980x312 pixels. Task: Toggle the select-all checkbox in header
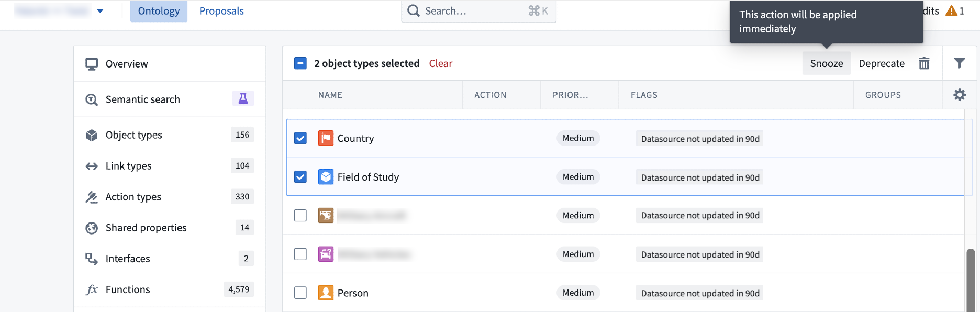click(x=300, y=63)
